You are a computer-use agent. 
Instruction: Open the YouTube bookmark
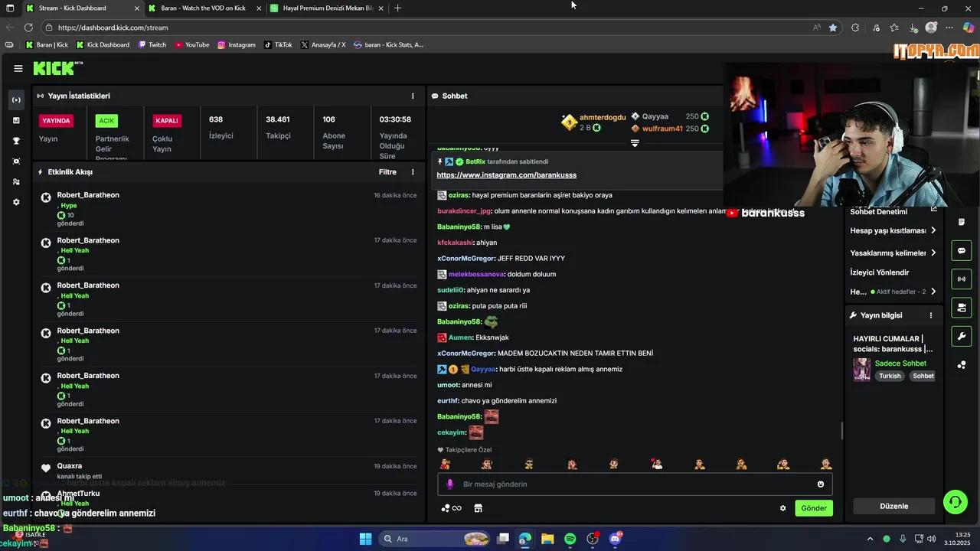click(x=191, y=44)
